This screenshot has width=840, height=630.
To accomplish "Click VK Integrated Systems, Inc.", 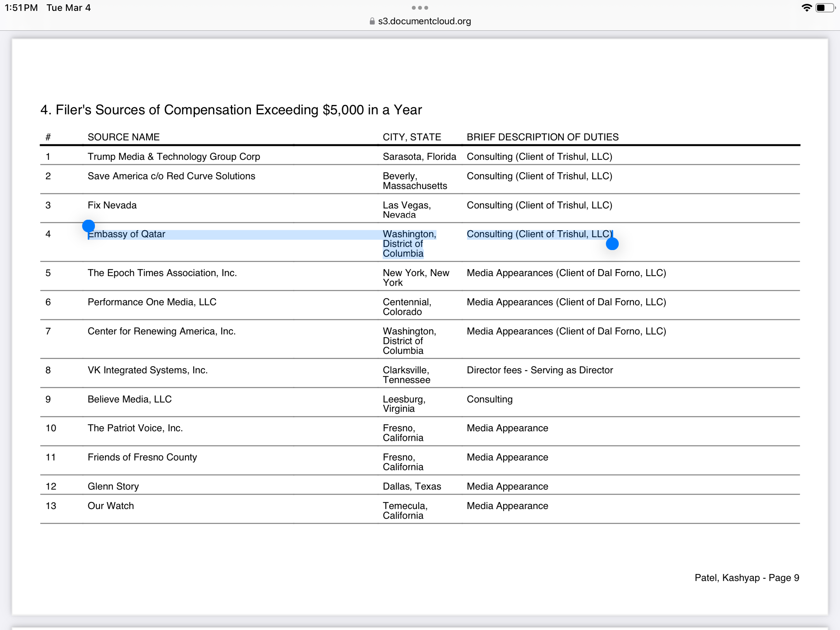I will click(x=147, y=370).
